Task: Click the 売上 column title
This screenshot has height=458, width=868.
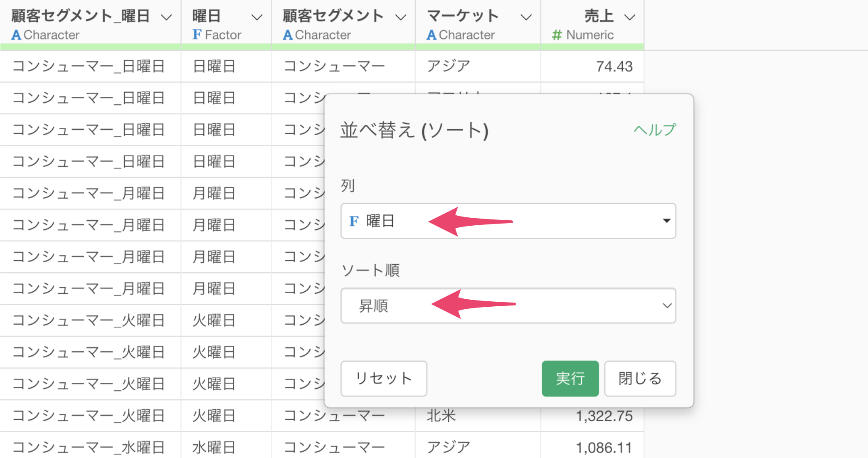Action: click(599, 16)
